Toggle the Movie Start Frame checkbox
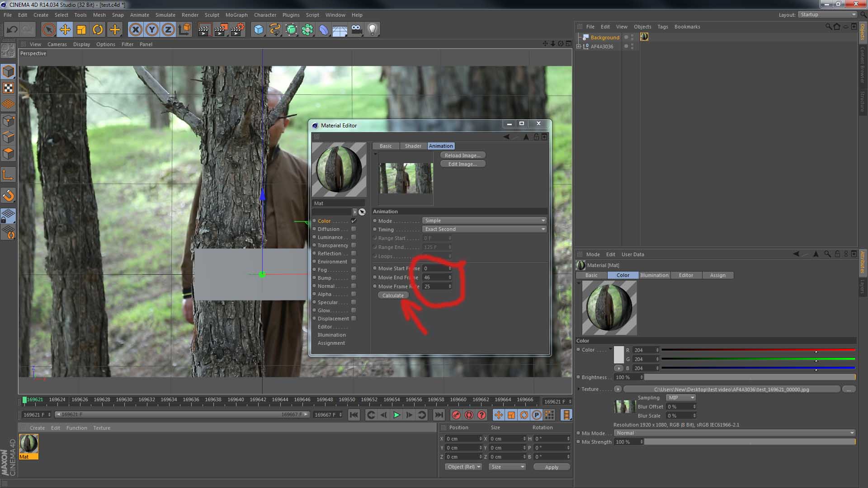Screen dimensions: 868x488 coord(375,268)
